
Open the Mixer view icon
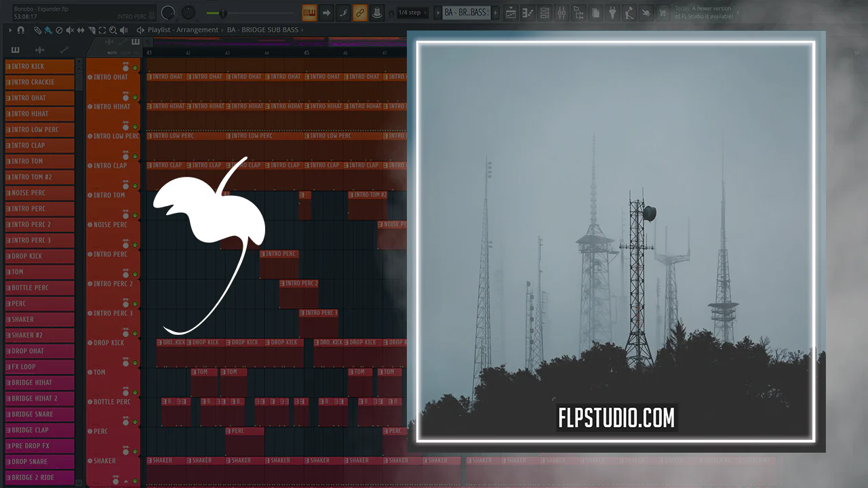[561, 12]
